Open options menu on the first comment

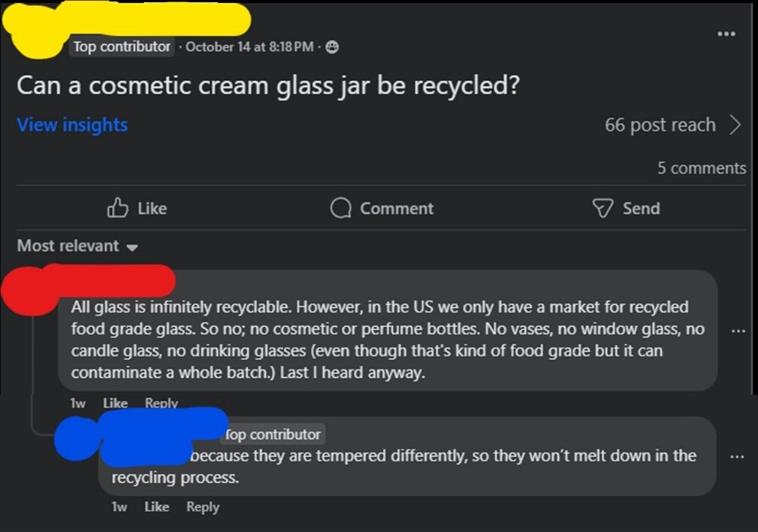coord(738,330)
